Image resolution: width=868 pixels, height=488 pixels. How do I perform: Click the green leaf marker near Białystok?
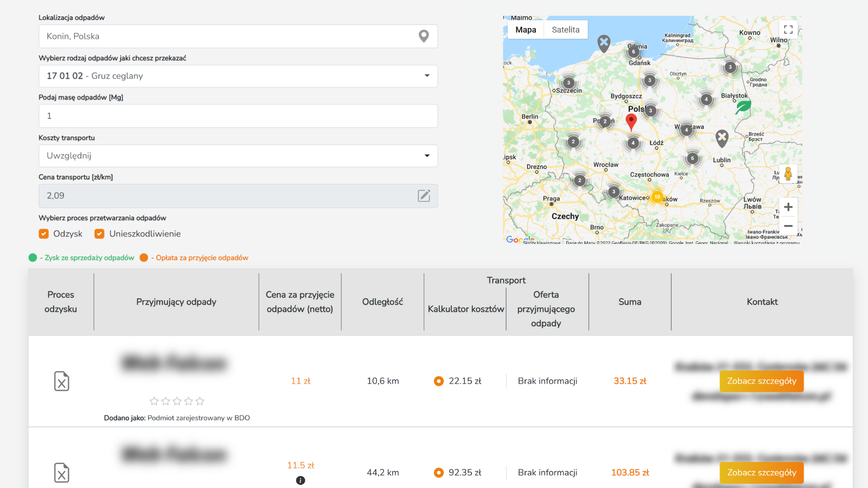pos(743,107)
